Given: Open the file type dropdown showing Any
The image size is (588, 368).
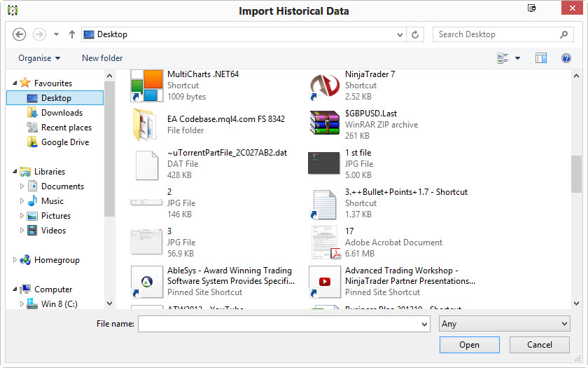Looking at the screenshot, I should 504,324.
